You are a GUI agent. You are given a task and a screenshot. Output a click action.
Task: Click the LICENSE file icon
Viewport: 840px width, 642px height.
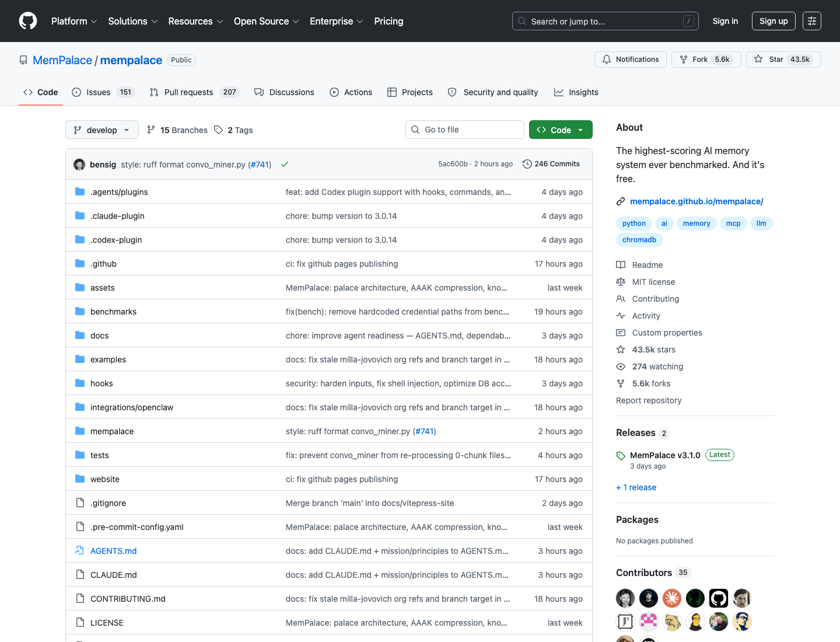point(80,623)
